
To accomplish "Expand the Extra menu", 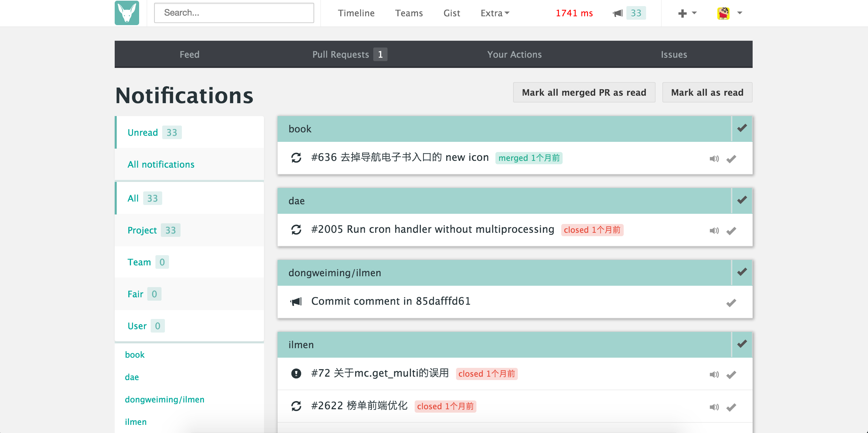I will point(495,13).
